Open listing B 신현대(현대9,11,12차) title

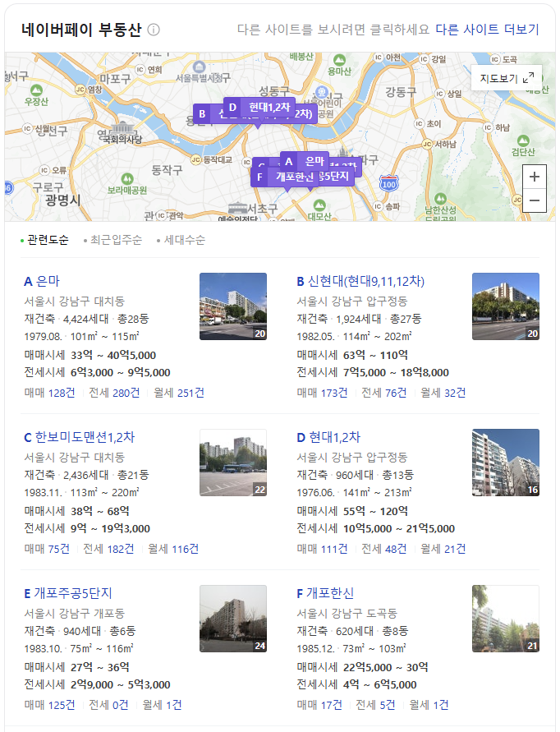coord(360,282)
